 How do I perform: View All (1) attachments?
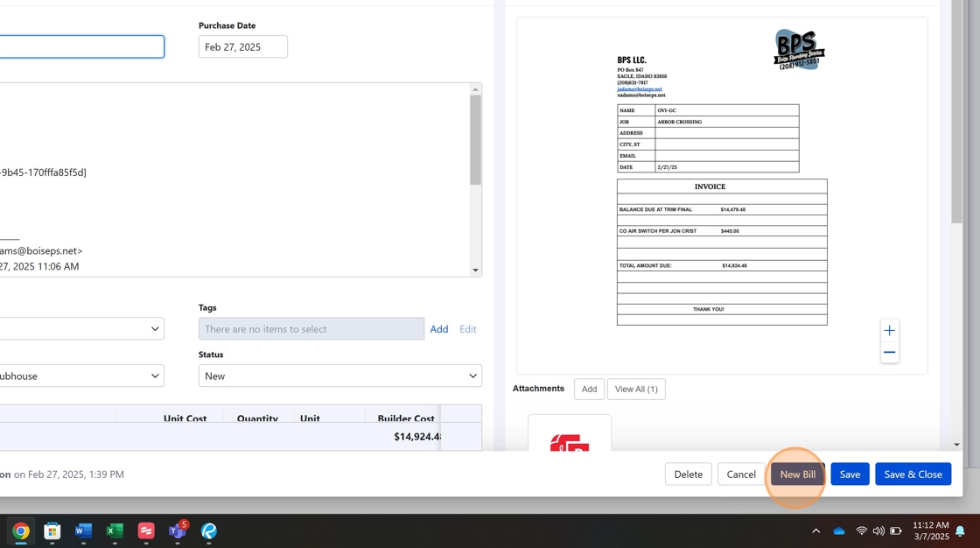tap(636, 389)
